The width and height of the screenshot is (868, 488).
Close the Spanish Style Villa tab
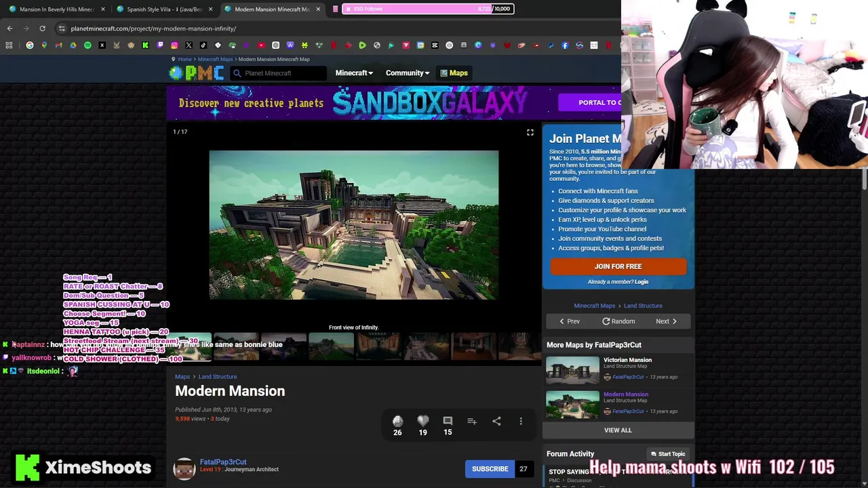tap(210, 9)
